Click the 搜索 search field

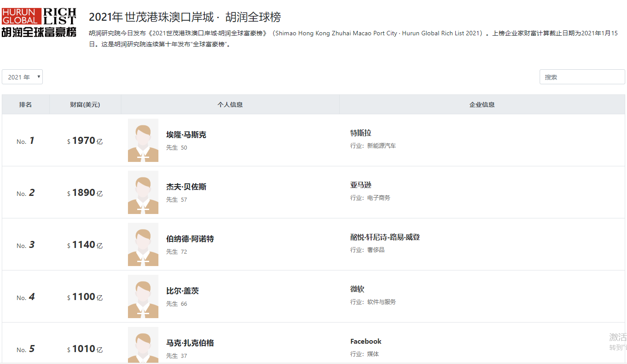coord(582,77)
